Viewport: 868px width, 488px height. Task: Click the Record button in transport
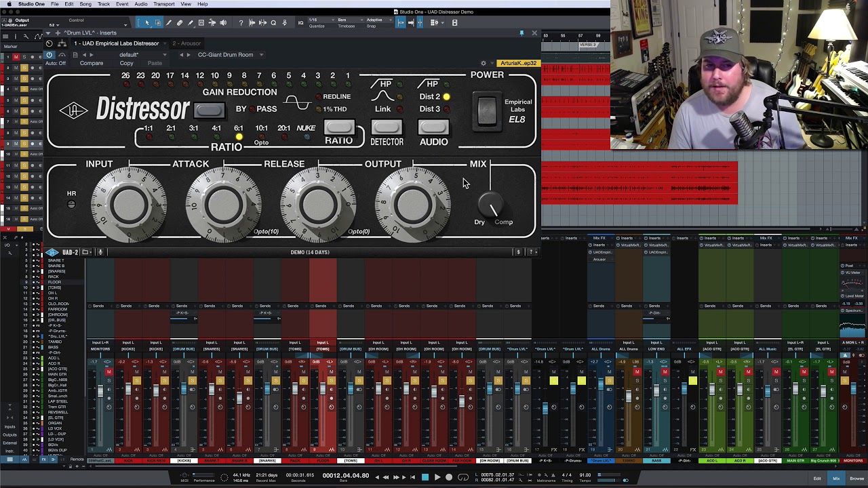click(449, 477)
